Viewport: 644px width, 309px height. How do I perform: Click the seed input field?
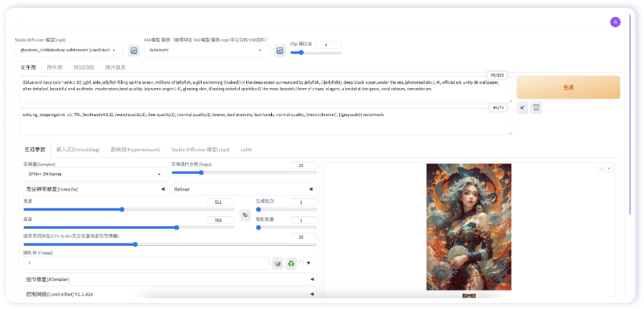(146, 263)
